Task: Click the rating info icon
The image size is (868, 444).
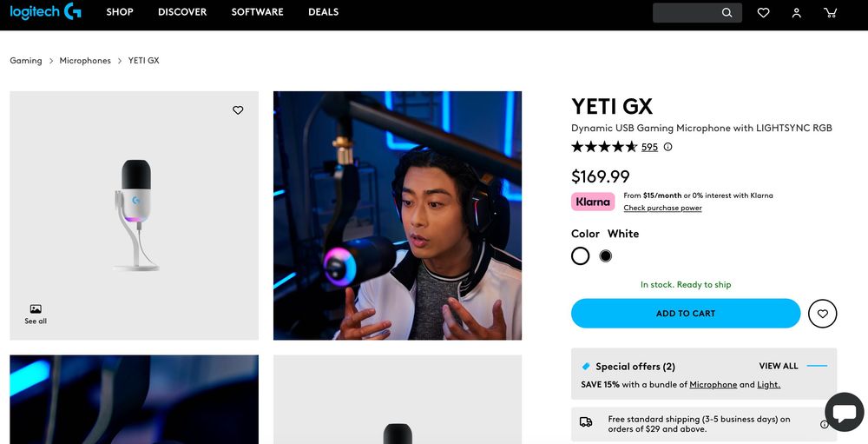Action: 667,147
